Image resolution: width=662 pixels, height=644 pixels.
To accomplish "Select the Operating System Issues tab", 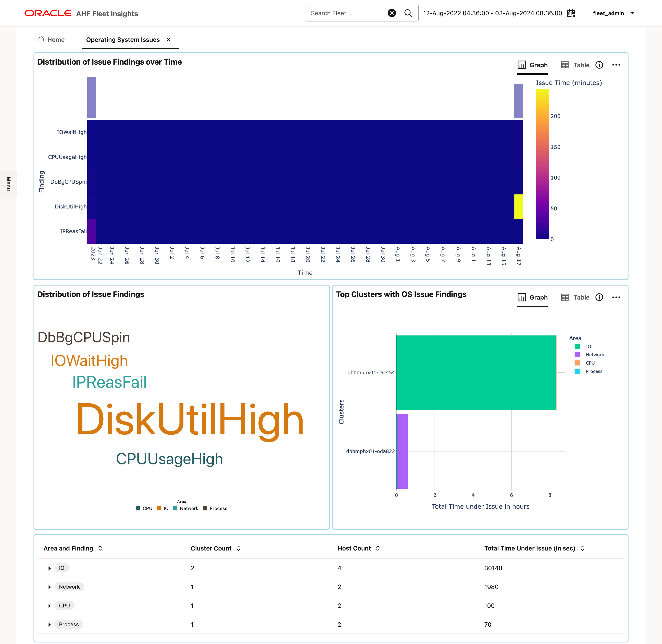I will click(x=123, y=40).
